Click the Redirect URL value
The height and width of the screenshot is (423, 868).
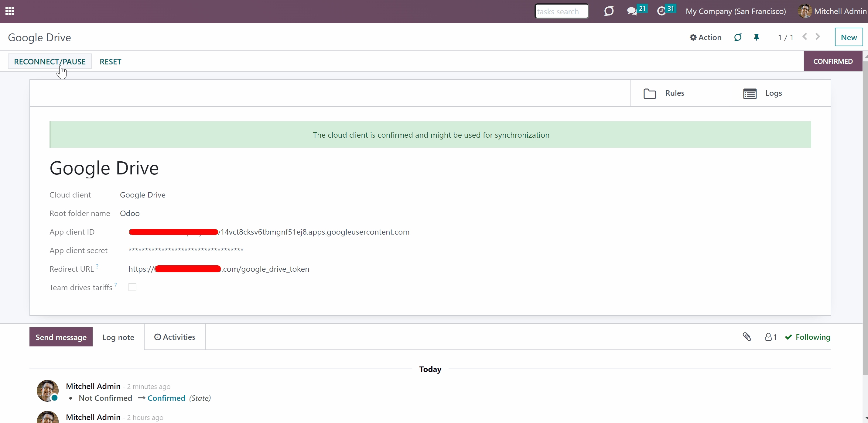(x=219, y=269)
